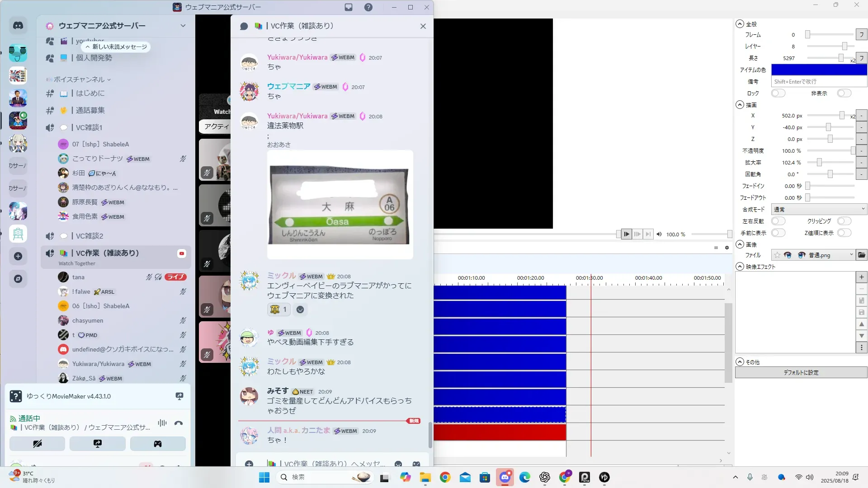Add video effect with plus button
The width and height of the screenshot is (868, 488).
tap(861, 277)
